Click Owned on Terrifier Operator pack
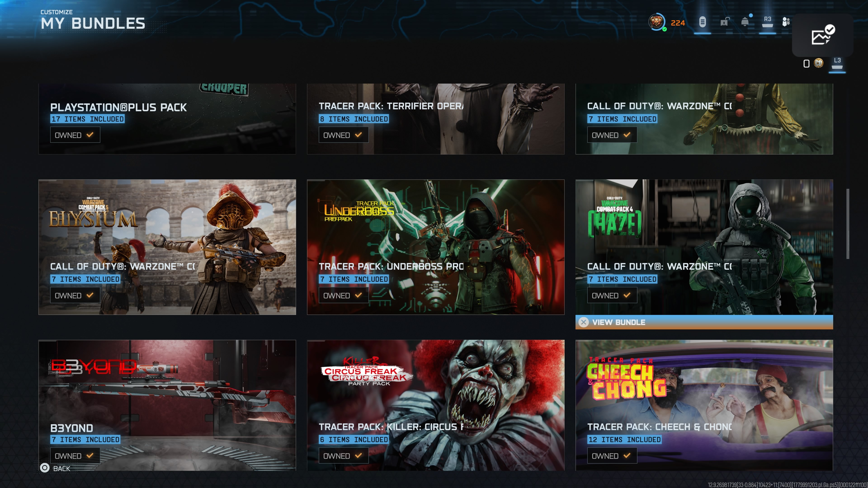The width and height of the screenshot is (868, 488). [x=343, y=135]
